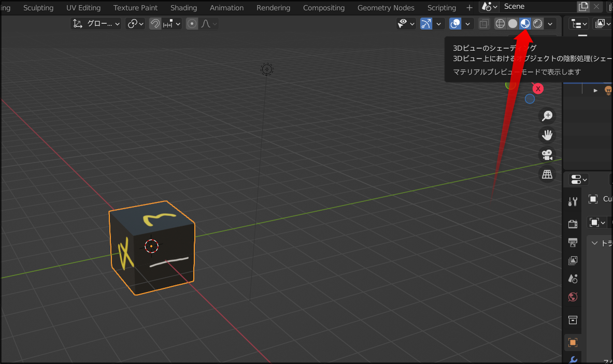Open the Collection properties tab
This screenshot has height=364, width=613.
[573, 321]
